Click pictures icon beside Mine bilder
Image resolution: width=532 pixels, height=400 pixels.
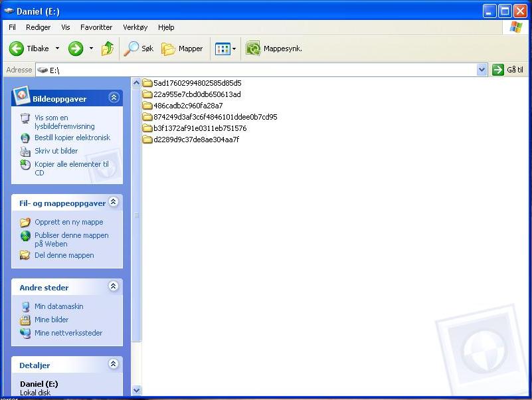[x=25, y=320]
